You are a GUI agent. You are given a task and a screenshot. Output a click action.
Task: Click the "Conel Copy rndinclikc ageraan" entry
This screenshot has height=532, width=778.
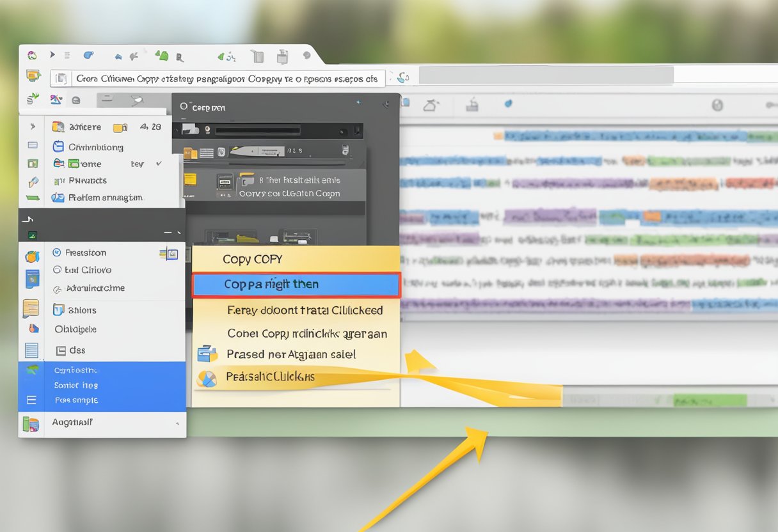307,333
